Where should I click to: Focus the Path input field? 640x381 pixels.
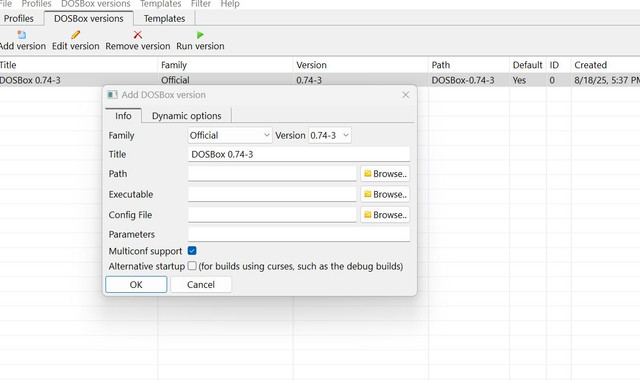coord(272,174)
